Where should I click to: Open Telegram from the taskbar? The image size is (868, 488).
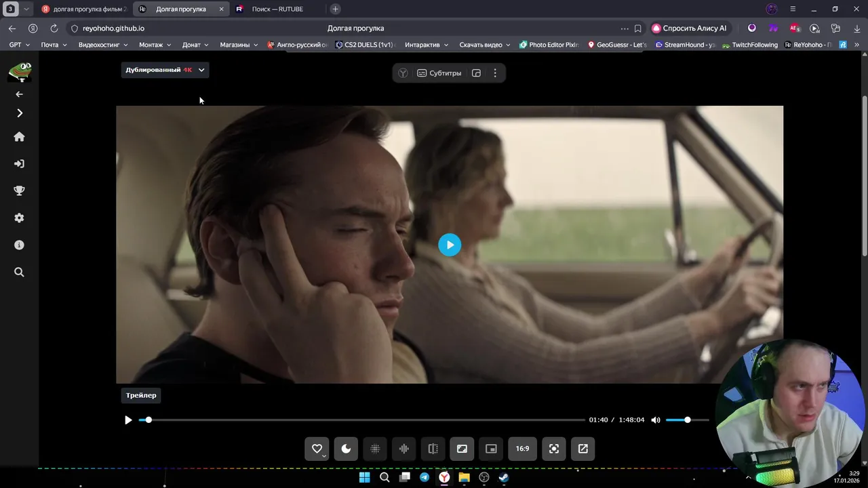(x=425, y=477)
